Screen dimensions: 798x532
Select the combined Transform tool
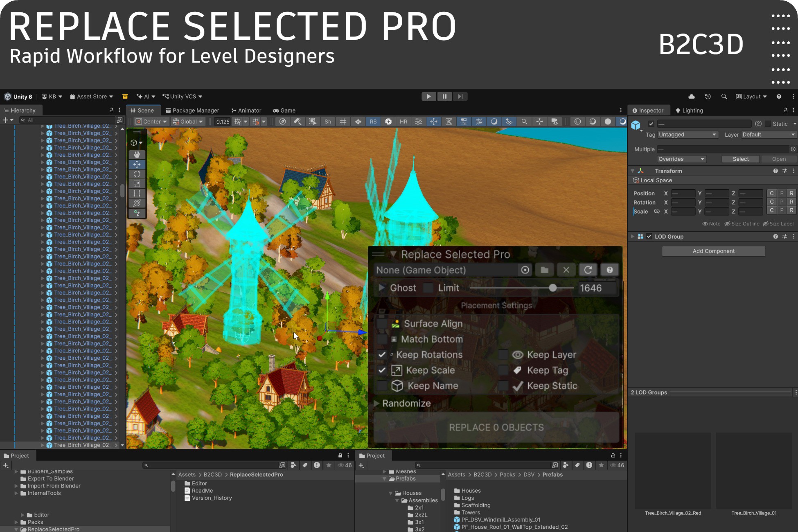[x=137, y=203]
